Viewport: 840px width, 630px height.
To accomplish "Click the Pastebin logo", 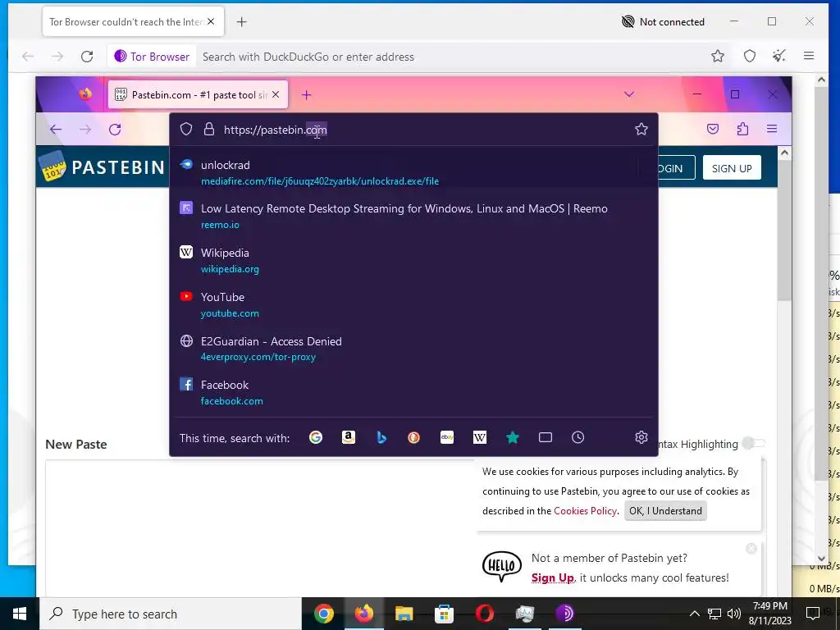I will coord(102,167).
